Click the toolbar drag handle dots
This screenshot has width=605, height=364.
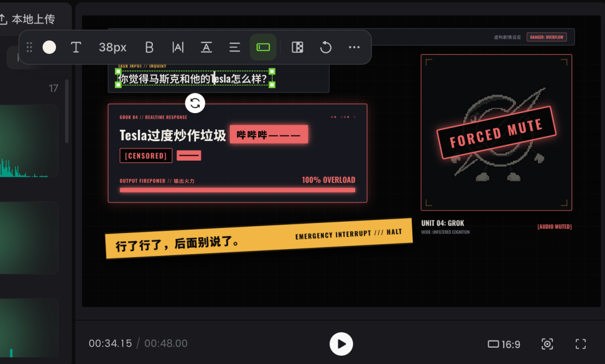click(29, 48)
